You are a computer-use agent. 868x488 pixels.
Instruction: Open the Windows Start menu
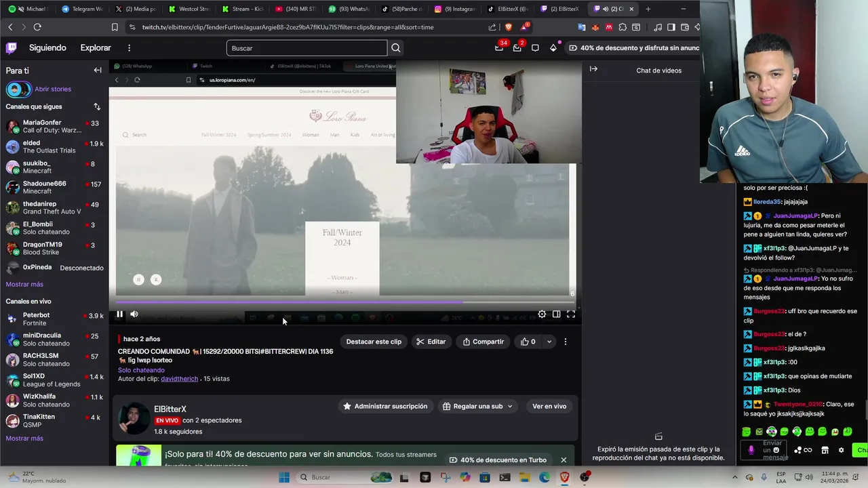tap(284, 477)
